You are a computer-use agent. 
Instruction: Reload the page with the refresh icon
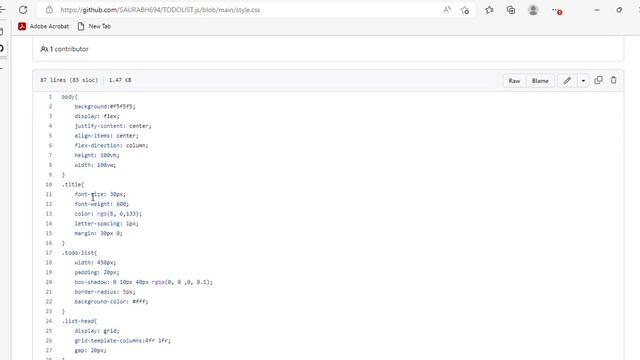(x=23, y=9)
